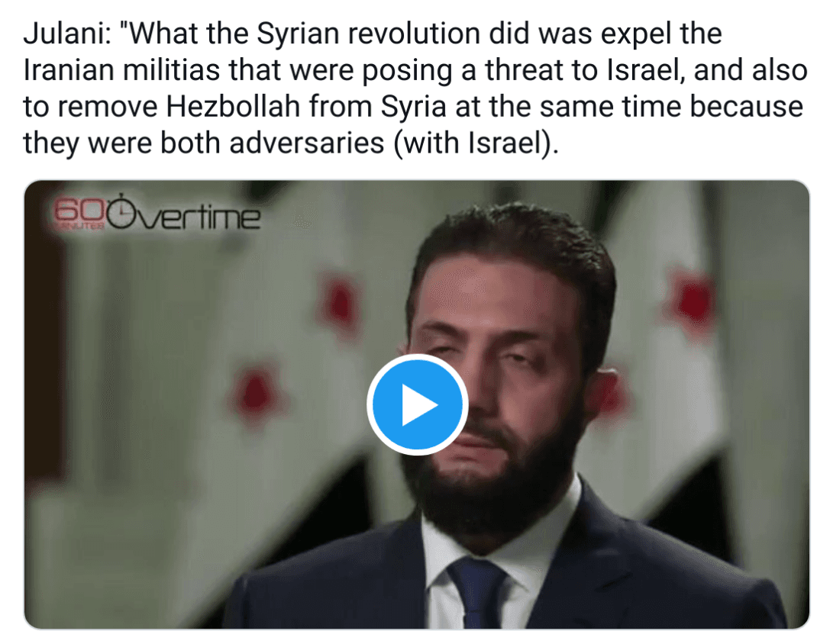
Task: Click the red star on the left flag
Action: coord(254,392)
